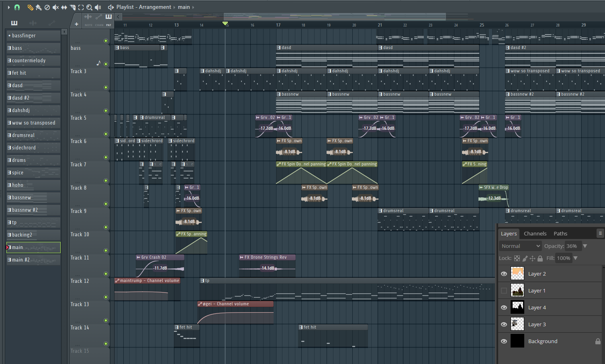Open the Arrangement selector arrow
Image resolution: width=605 pixels, height=364 pixels.
coord(174,7)
